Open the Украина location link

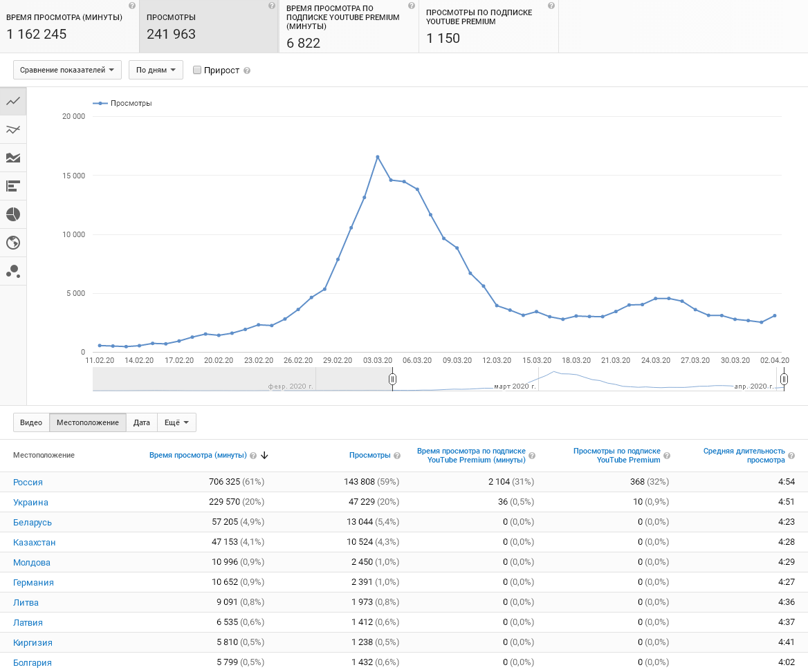[x=30, y=502]
